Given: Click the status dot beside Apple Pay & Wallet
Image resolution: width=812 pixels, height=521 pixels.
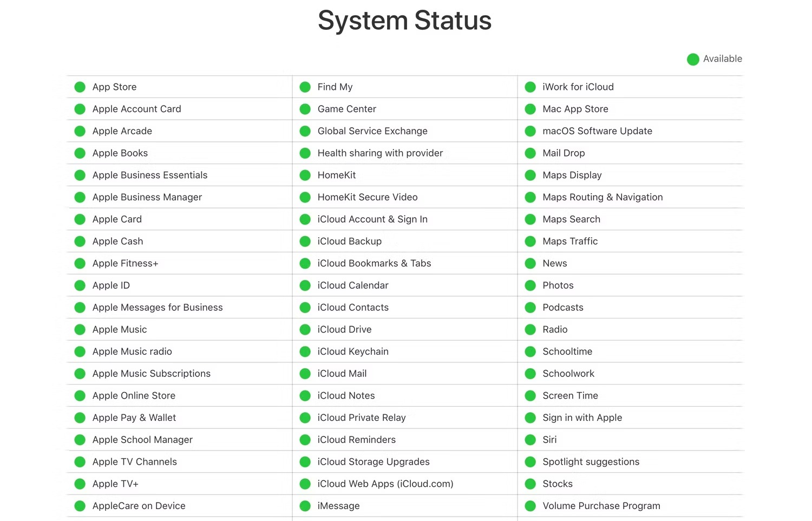Looking at the screenshot, I should coord(80,418).
